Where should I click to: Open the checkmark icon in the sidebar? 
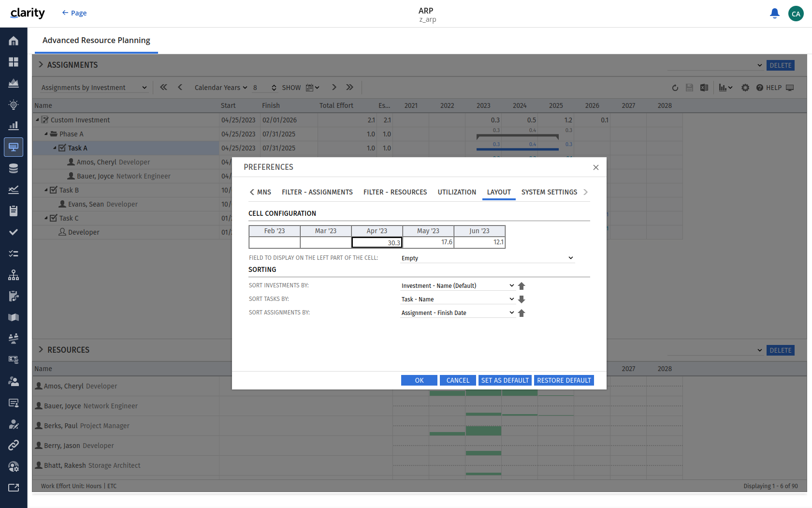[14, 232]
